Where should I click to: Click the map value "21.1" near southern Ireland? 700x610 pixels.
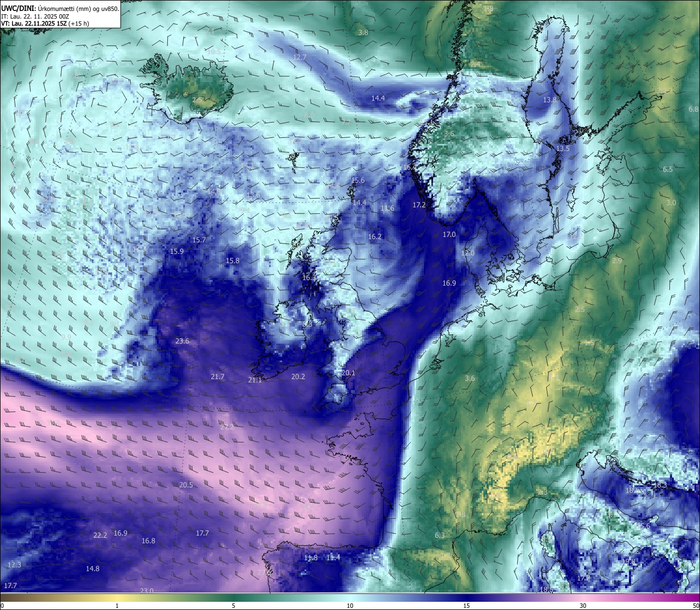(255, 380)
